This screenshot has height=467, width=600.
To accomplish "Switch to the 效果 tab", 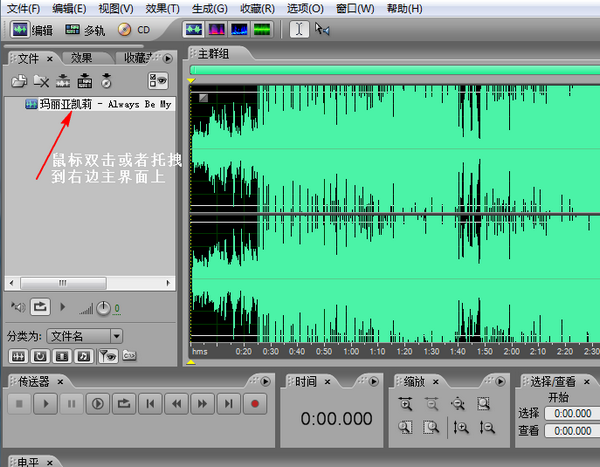I will [82, 58].
